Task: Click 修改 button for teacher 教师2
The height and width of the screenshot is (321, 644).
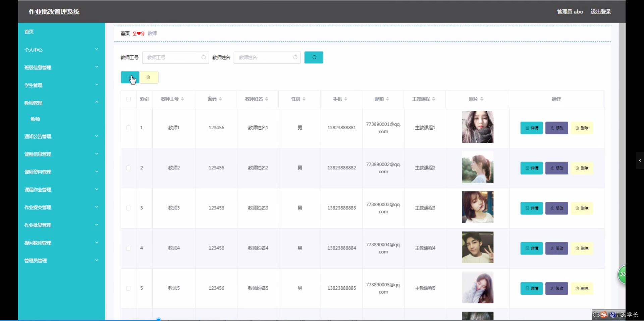Action: tap(556, 168)
